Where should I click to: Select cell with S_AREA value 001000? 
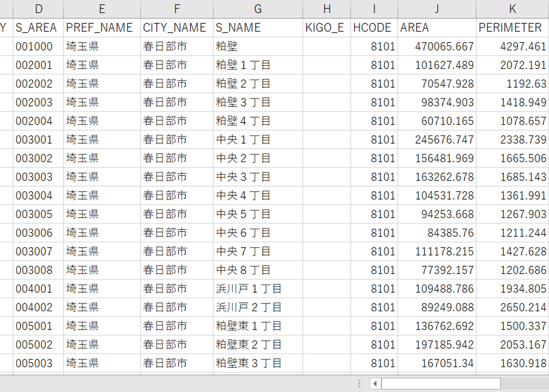(39, 46)
